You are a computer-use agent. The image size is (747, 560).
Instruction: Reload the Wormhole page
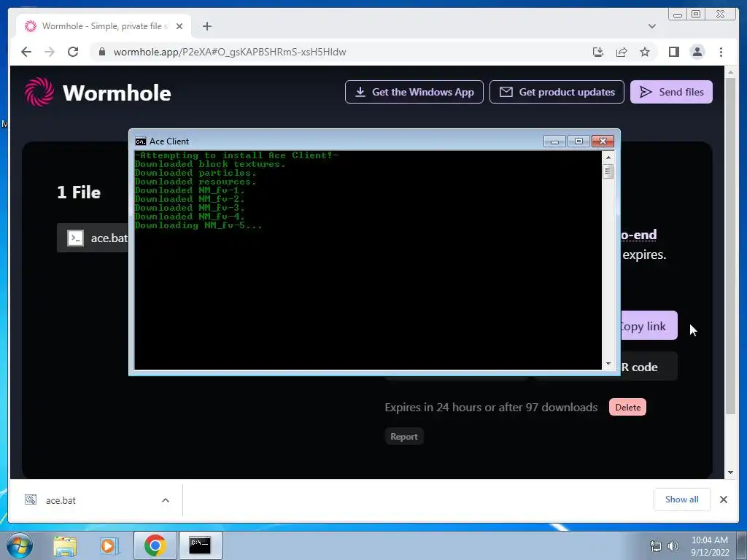tap(73, 52)
